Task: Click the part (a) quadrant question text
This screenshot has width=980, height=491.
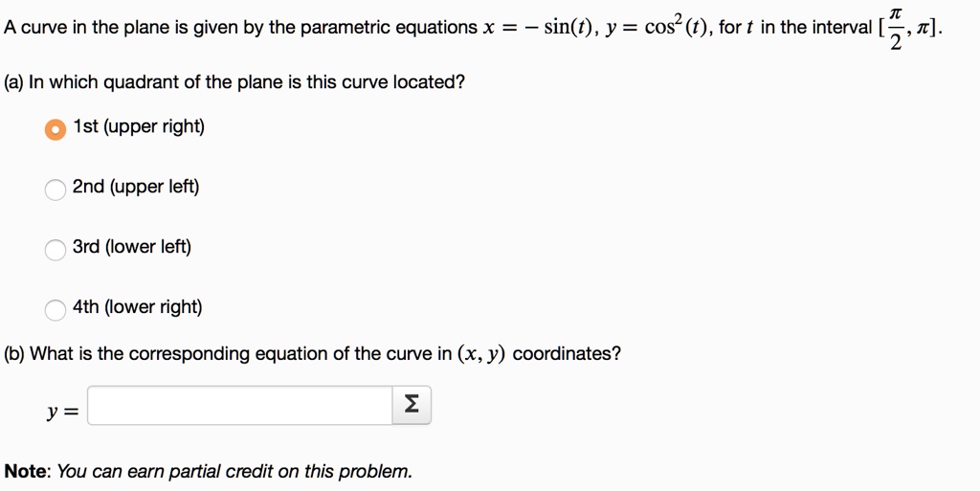Action: pyautogui.click(x=234, y=82)
